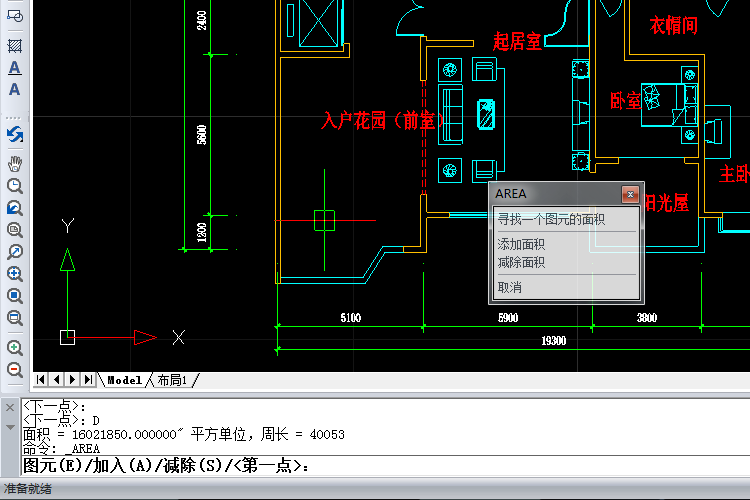Activate the Pan hand tool
Viewport: 750px width, 500px height.
(x=15, y=164)
